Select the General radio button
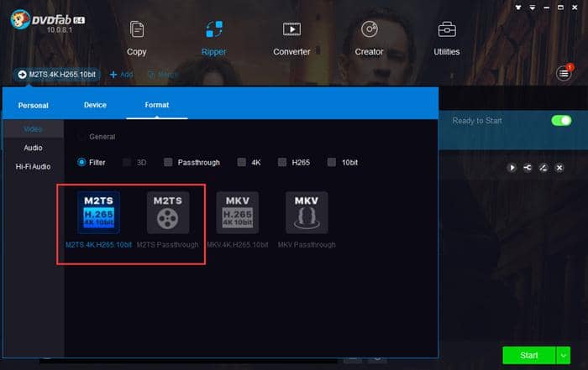The image size is (588, 370). point(81,137)
